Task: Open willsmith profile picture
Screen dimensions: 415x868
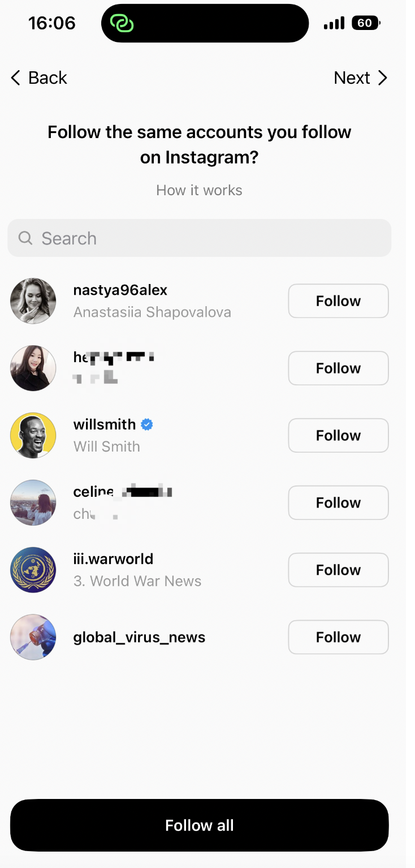Action: (x=33, y=435)
